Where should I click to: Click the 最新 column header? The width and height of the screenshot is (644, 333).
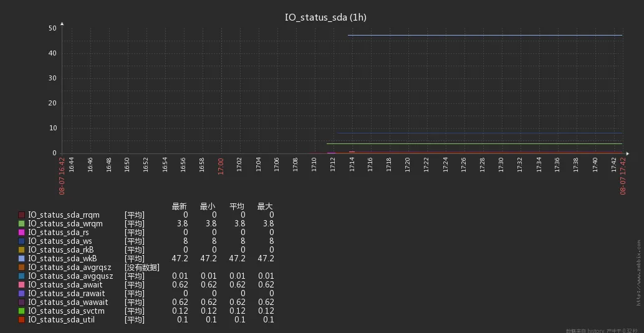click(180, 206)
